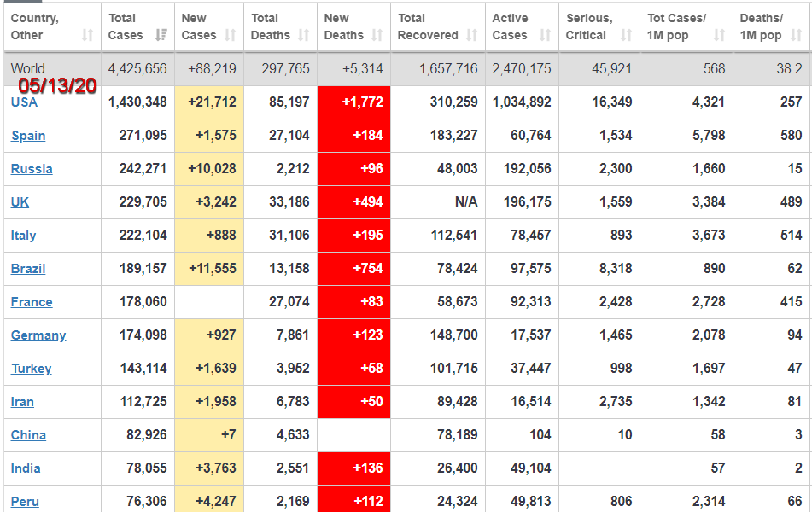
Task: Go to Russia country link
Action: (x=32, y=169)
